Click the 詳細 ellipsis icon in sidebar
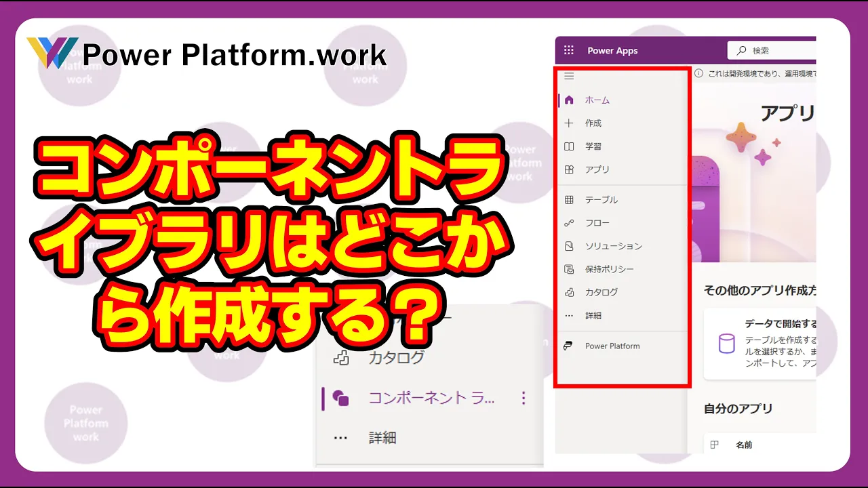The width and height of the screenshot is (868, 488). click(x=569, y=316)
